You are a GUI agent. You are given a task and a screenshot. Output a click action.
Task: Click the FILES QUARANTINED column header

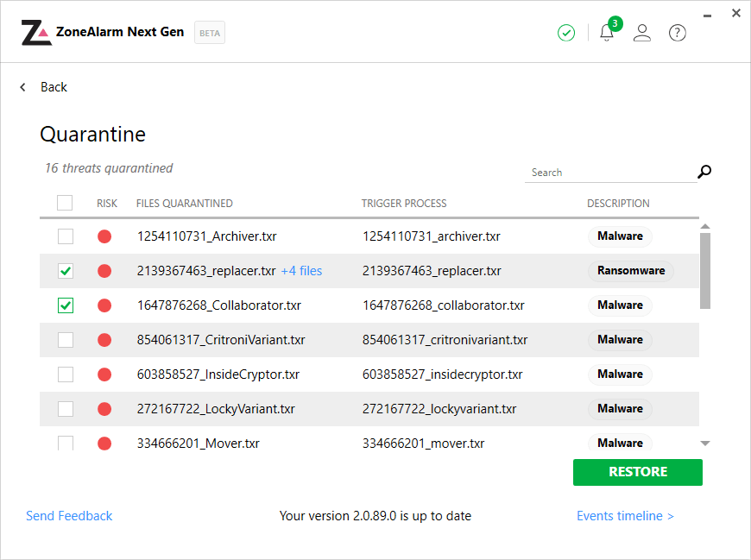184,203
